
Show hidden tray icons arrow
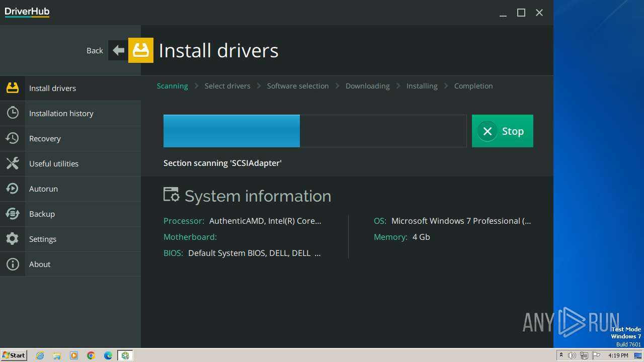tap(561, 355)
